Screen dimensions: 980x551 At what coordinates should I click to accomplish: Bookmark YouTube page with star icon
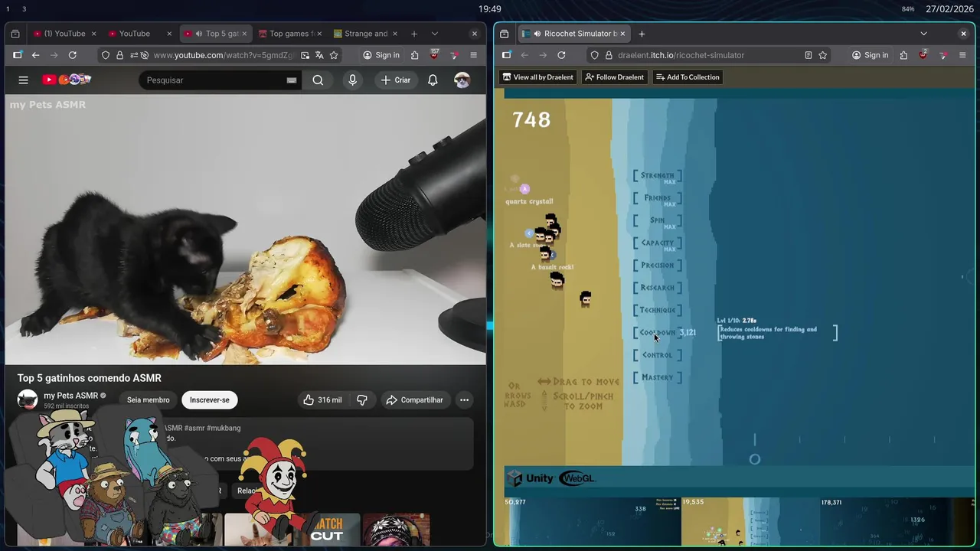pos(334,55)
